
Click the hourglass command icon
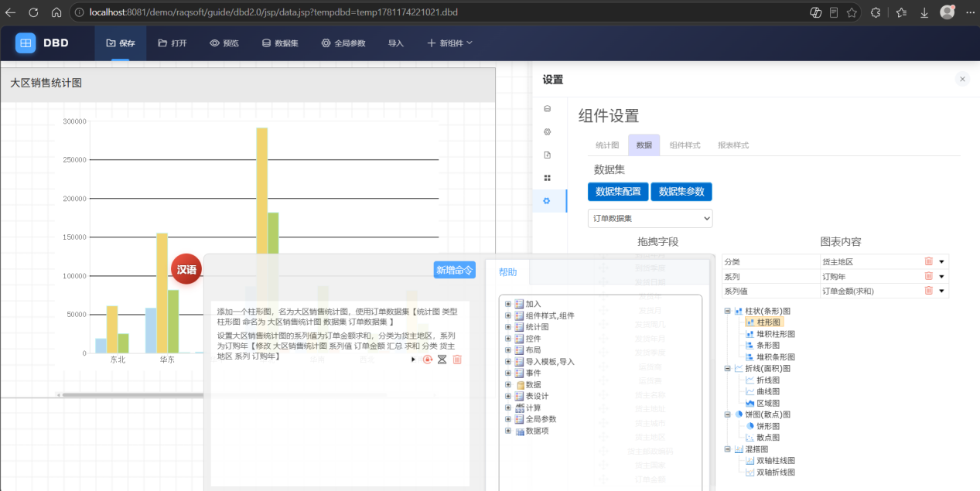pos(442,360)
